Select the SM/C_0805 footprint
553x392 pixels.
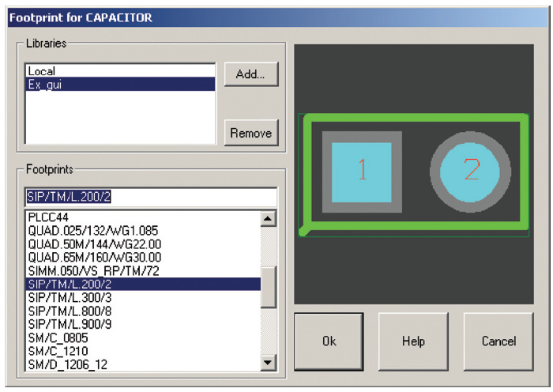(143, 338)
